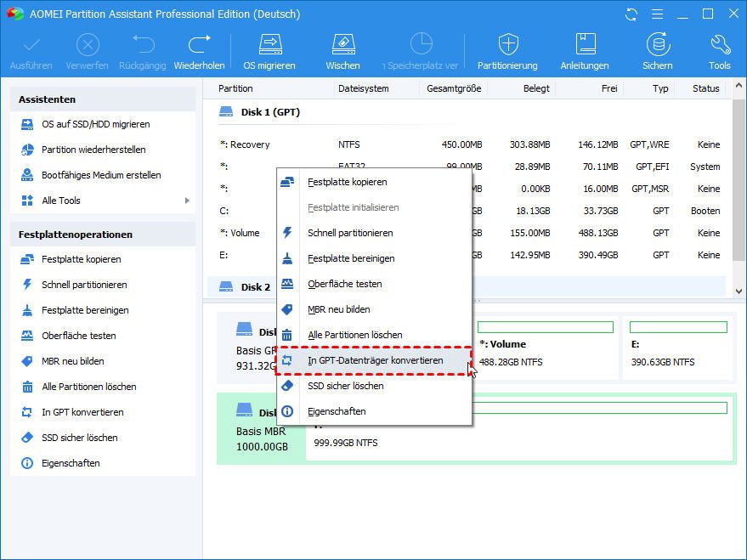
Task: Choose Festplatte bereinigen in context menu
Action: 375,258
